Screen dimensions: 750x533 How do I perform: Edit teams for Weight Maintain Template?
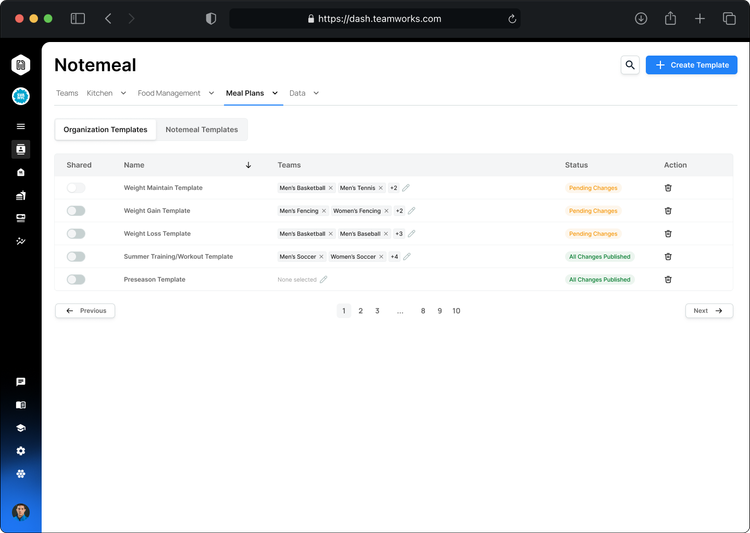click(x=406, y=188)
